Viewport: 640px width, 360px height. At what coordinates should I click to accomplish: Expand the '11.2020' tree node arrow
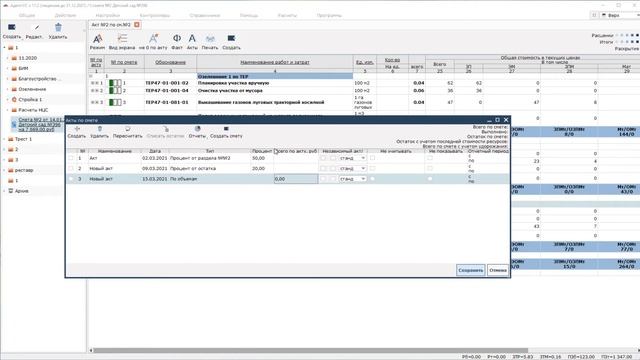click(8, 58)
